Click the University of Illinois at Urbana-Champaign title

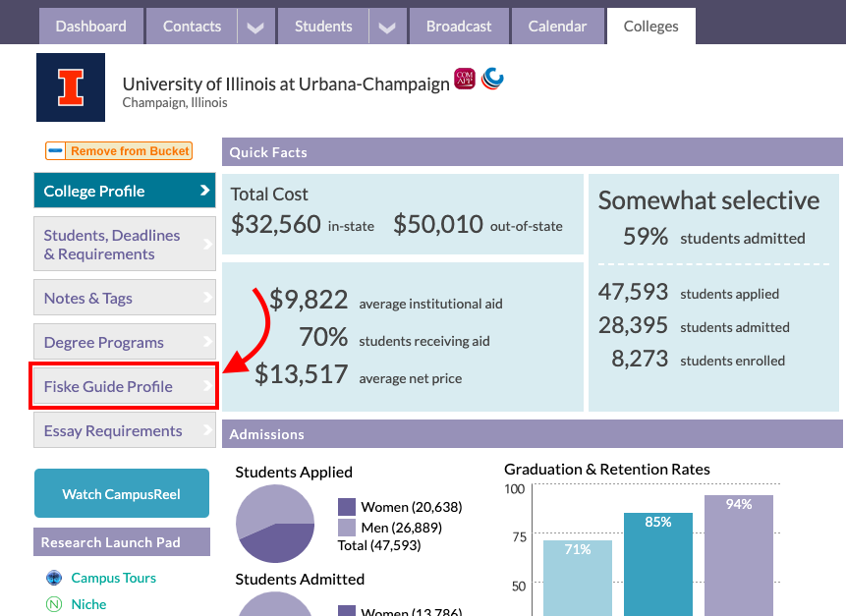pyautogui.click(x=286, y=84)
